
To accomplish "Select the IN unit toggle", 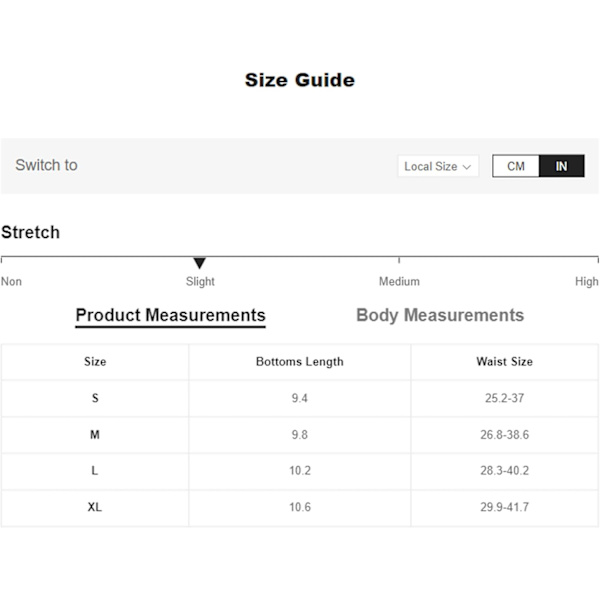I will (561, 166).
